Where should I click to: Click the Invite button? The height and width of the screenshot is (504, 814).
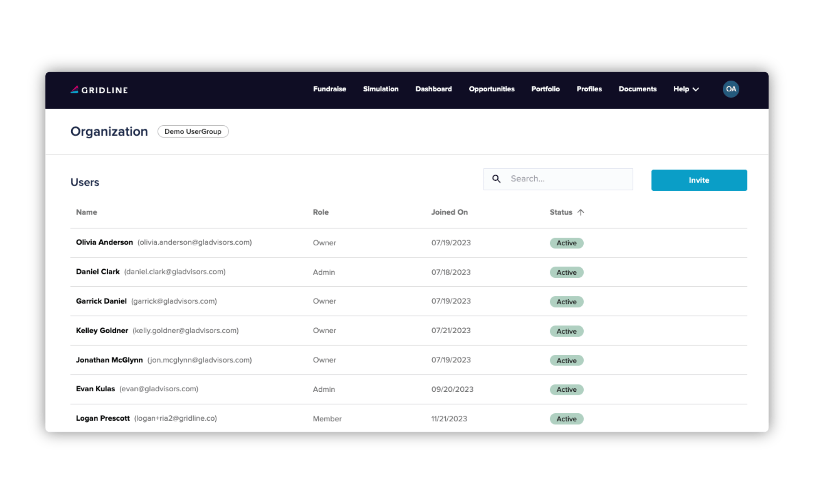[x=699, y=180]
